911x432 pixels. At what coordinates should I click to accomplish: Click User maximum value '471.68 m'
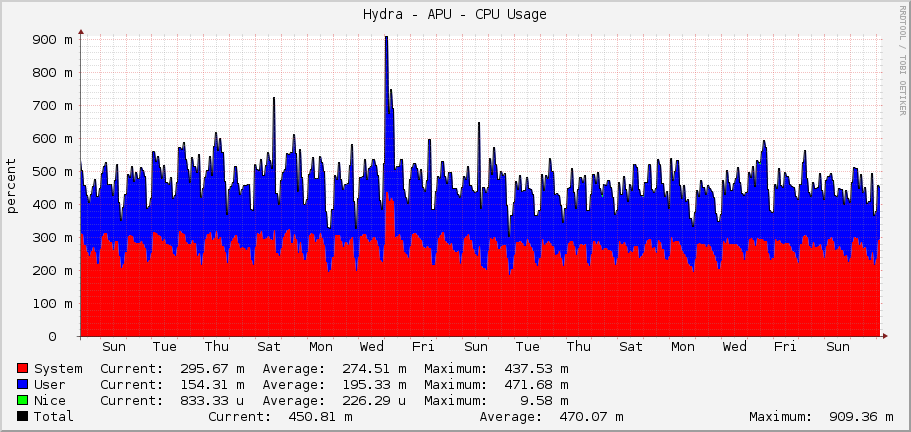[x=537, y=384]
